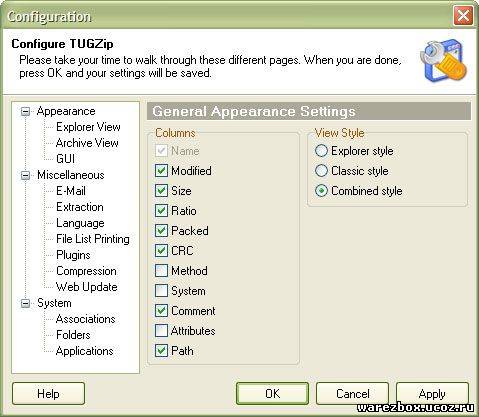Screen dimensions: 479x417
Task: Collapse the System tree node
Action: coord(26,303)
